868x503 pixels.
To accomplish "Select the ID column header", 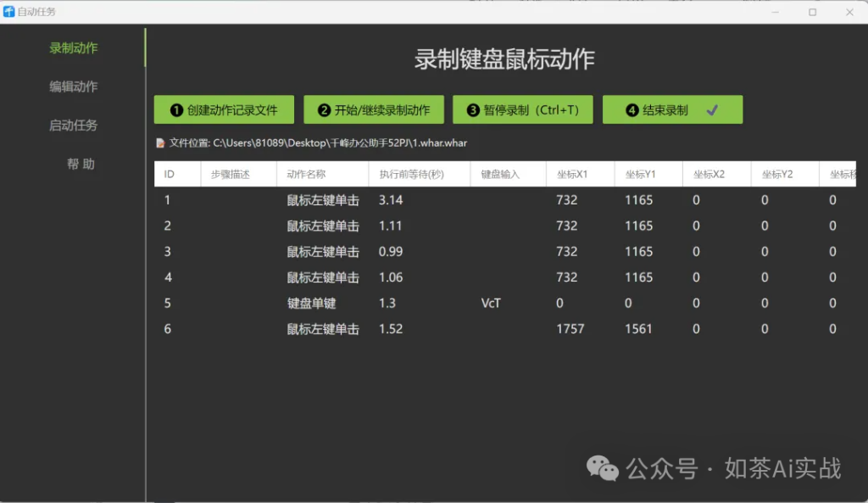I will [177, 174].
